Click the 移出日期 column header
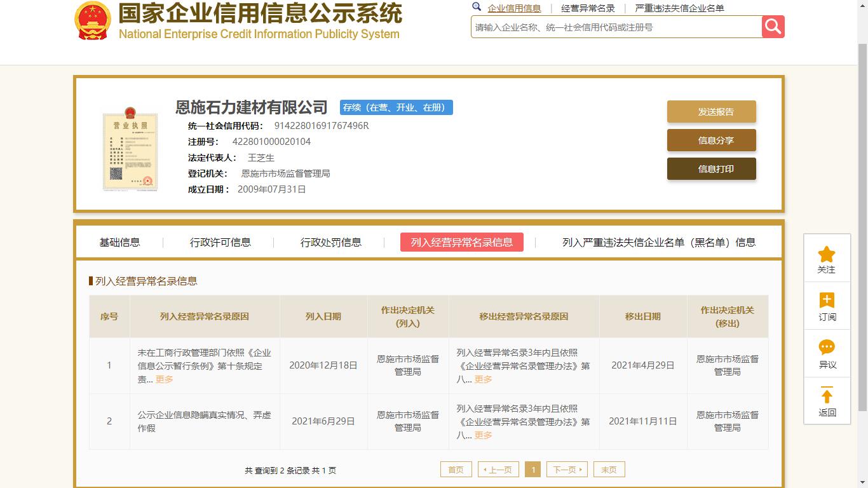The image size is (868, 488). tap(643, 316)
